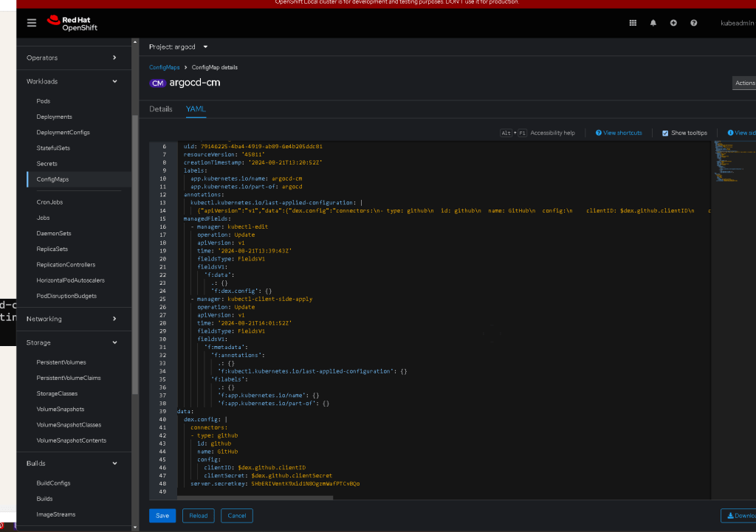Viewport: 756px width, 532px height.
Task: Click the Red Hat OpenShift logo
Action: click(72, 23)
